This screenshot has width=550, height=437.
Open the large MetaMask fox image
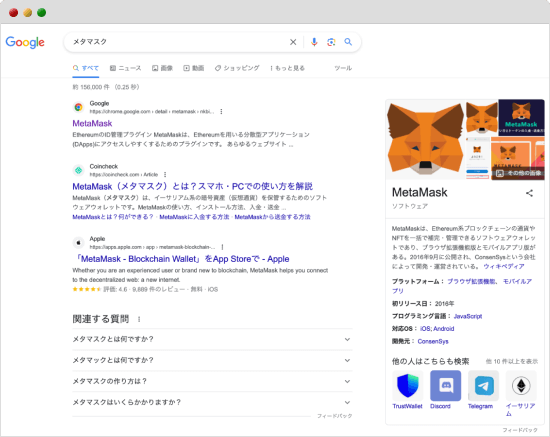[x=425, y=140]
